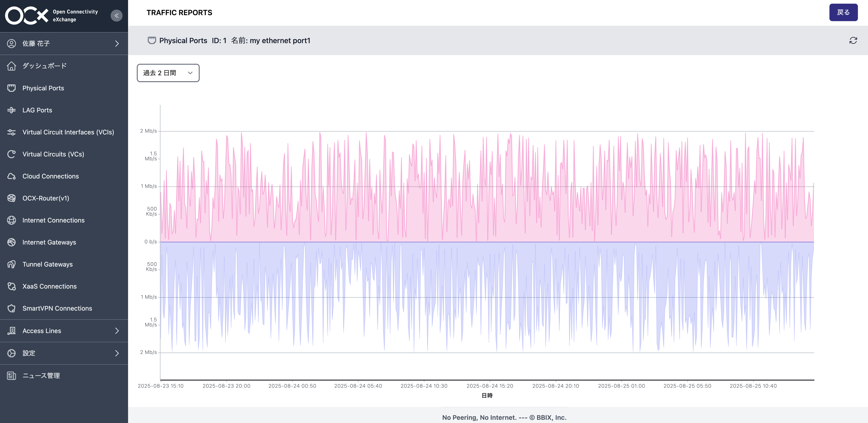Open the Internet Connections page
This screenshot has width=868, height=423.
[53, 220]
